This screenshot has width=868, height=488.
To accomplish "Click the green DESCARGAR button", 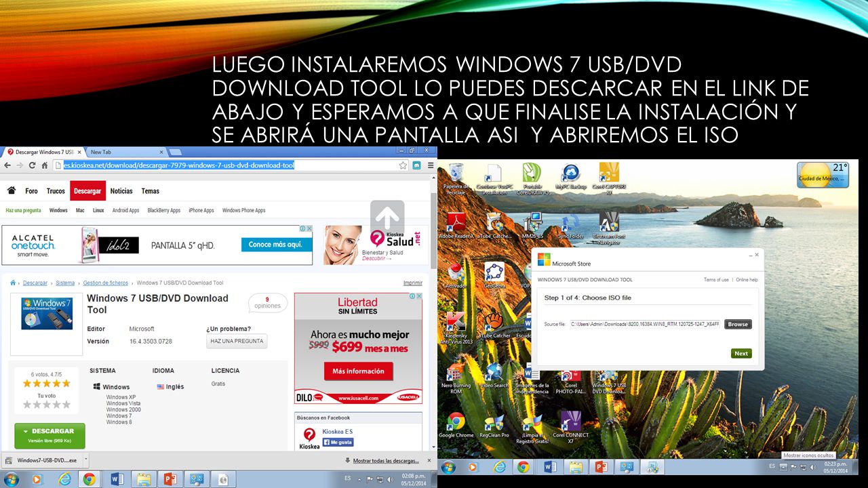I will pyautogui.click(x=50, y=435).
